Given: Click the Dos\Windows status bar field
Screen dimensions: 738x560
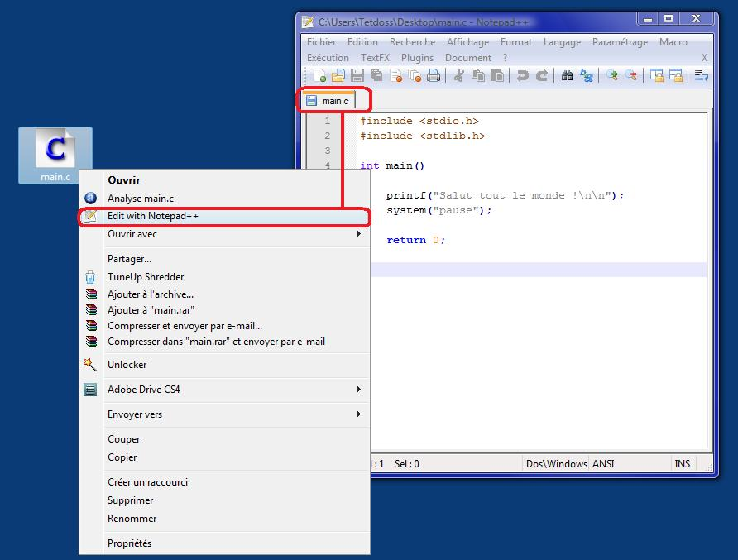Looking at the screenshot, I should 556,463.
